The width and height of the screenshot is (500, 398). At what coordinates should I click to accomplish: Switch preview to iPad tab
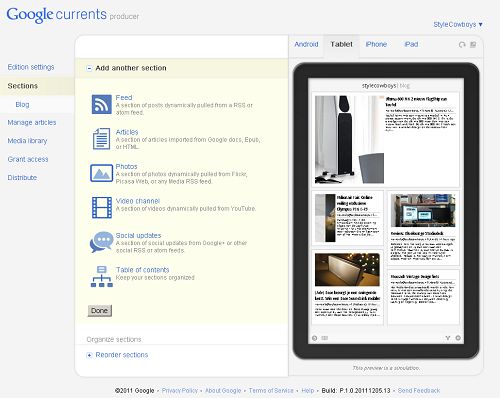(x=411, y=44)
